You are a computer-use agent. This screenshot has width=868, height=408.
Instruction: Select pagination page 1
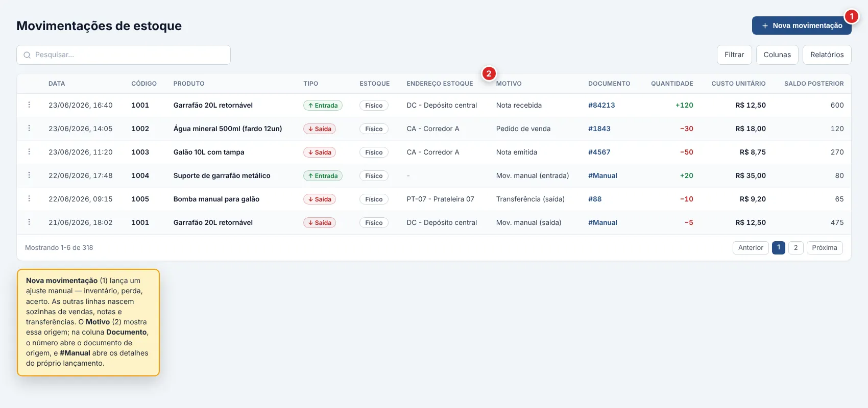[779, 247]
